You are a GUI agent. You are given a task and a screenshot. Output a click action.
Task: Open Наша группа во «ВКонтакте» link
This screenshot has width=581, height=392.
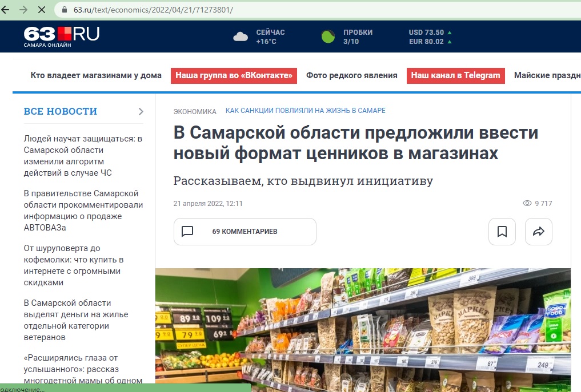pos(234,75)
